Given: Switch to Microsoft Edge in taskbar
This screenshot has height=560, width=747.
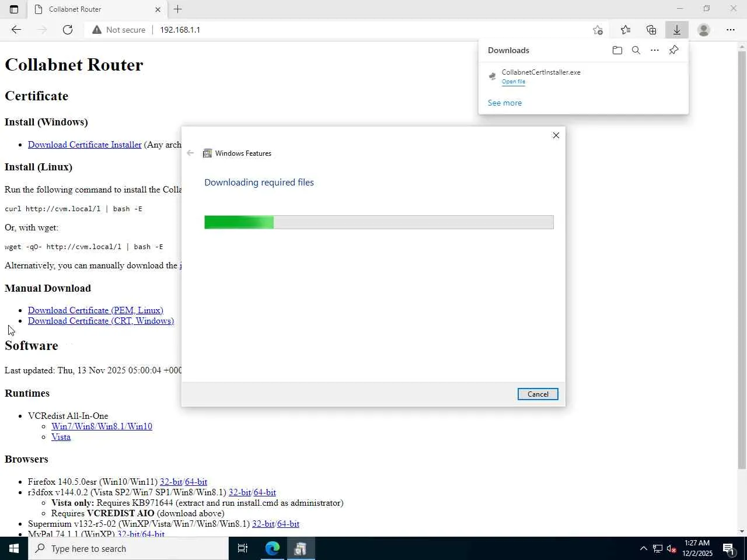Looking at the screenshot, I should [273, 548].
